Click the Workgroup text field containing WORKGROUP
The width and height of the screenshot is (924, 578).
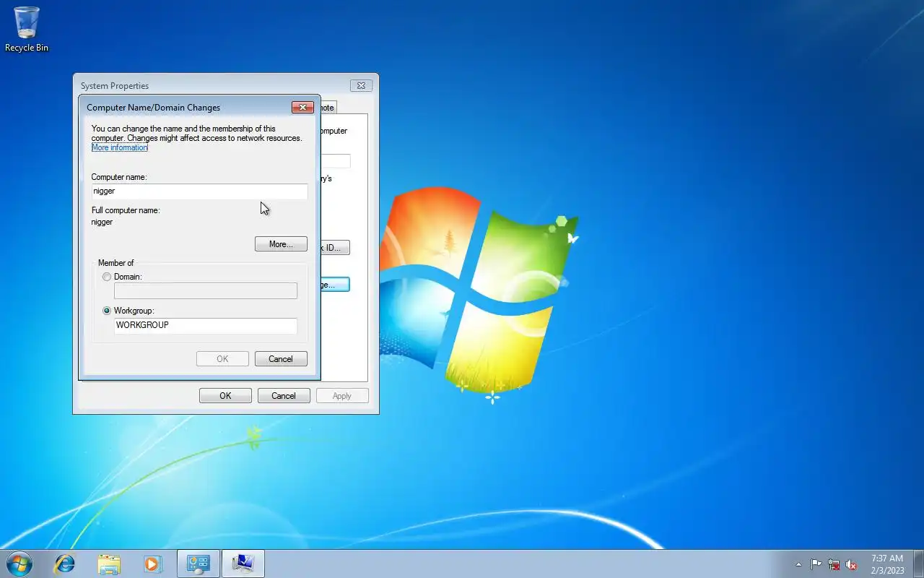[206, 326]
